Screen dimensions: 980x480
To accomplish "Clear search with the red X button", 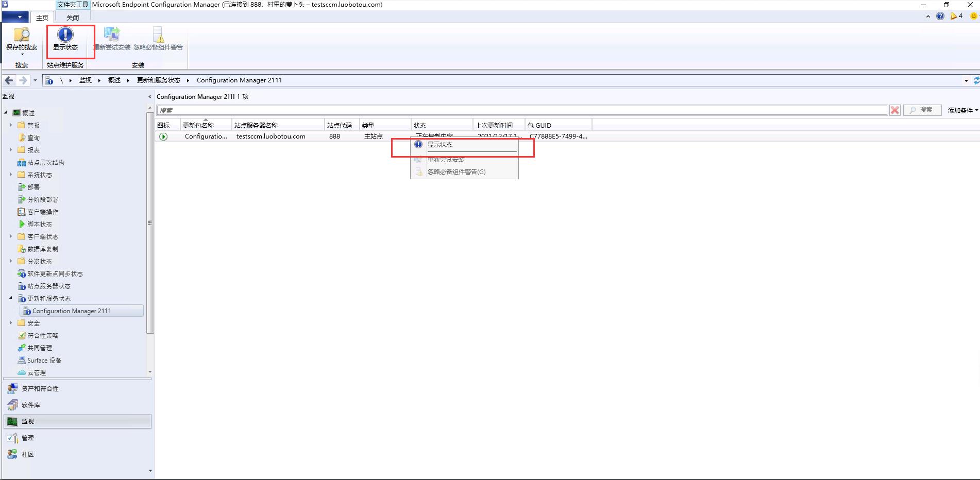I will click(895, 110).
